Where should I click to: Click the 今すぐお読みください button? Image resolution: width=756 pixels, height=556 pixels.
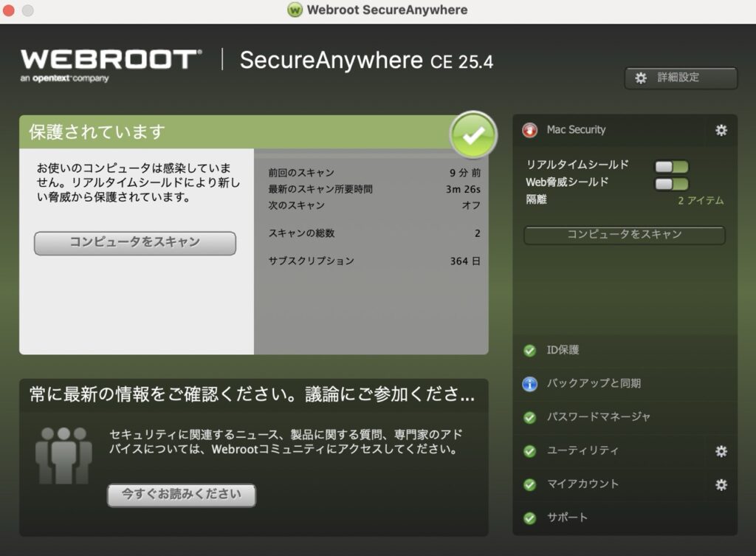181,495
